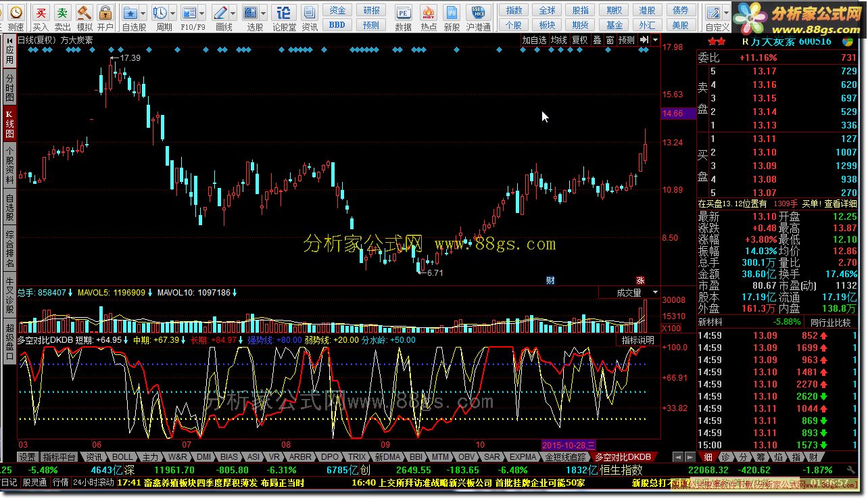Viewport: 868px width, 499px height.
Task: Open the 指标平台 indicator platform tab
Action: [x=59, y=457]
